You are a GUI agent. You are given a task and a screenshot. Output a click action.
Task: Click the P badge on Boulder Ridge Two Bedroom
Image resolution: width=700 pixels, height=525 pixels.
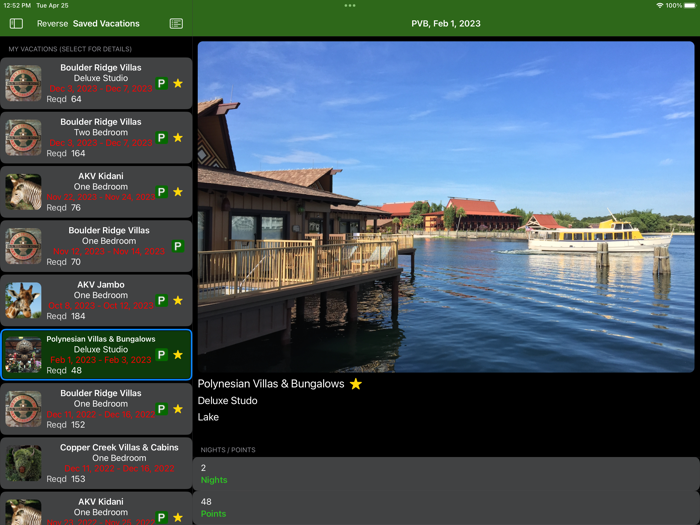(x=162, y=138)
